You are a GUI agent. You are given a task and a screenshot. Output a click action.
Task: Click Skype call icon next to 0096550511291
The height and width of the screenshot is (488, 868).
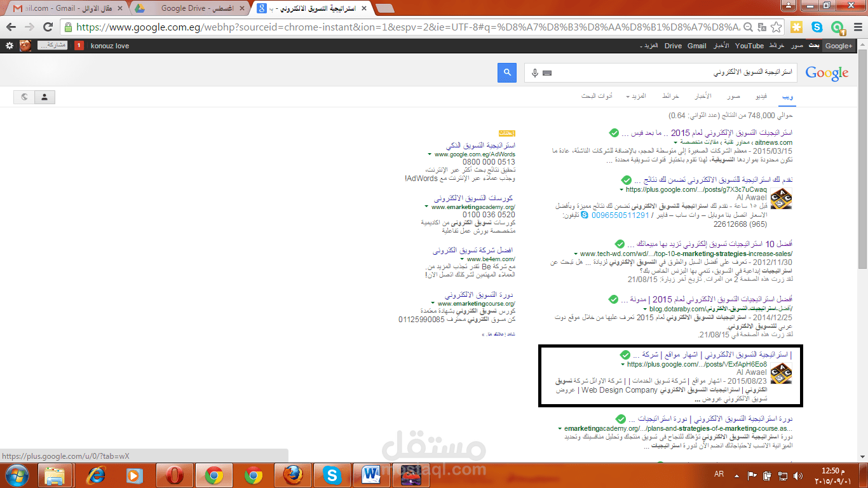pos(585,215)
